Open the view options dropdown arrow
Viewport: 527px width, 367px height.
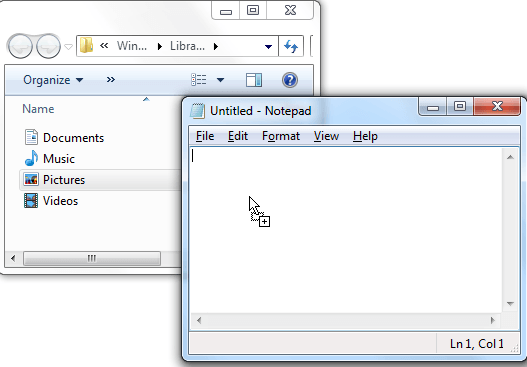coord(220,80)
